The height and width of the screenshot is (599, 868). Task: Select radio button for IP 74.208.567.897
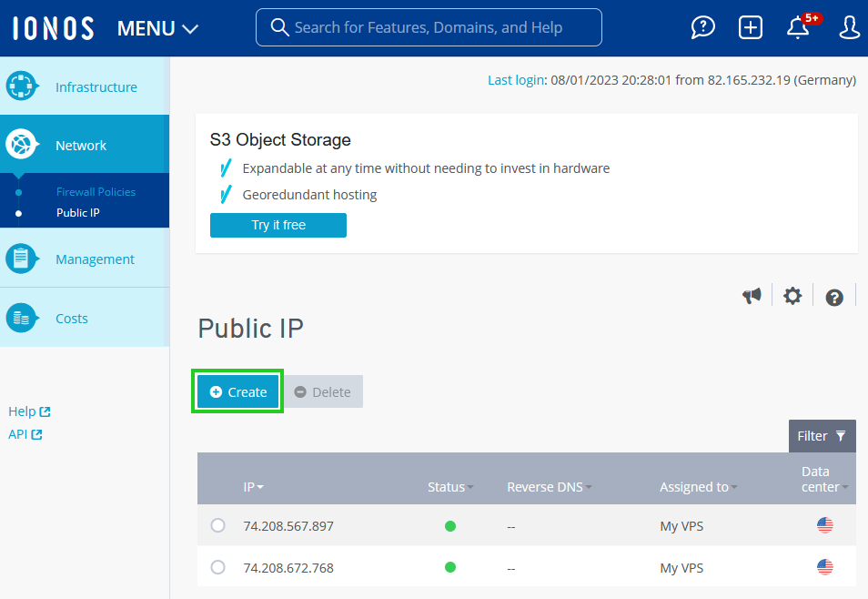217,525
